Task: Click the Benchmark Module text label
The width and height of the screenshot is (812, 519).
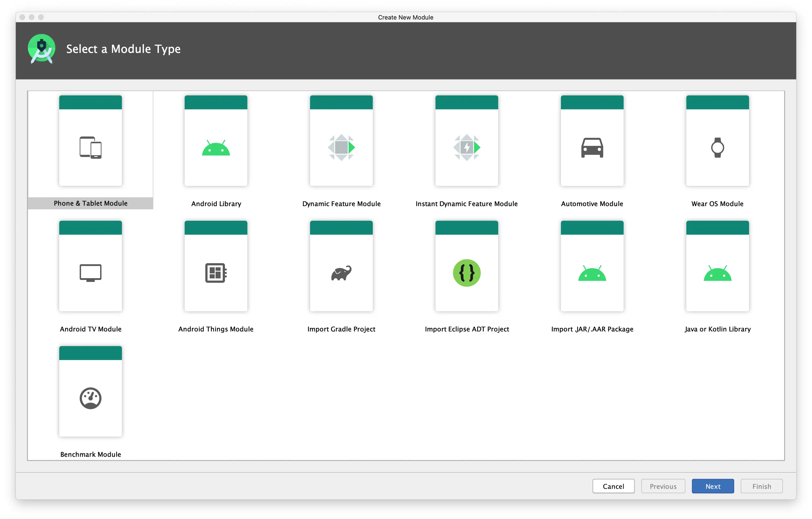Action: [x=90, y=454]
